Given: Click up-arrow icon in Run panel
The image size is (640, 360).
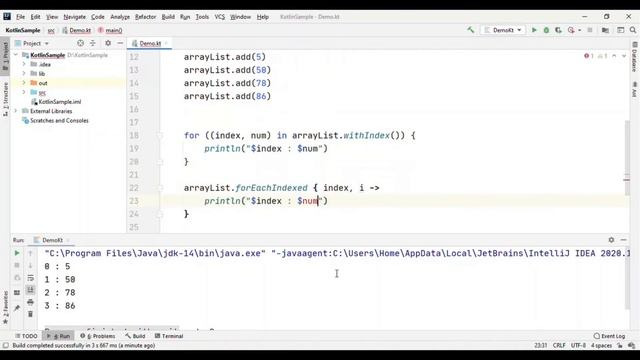Looking at the screenshot, I should [30, 253].
